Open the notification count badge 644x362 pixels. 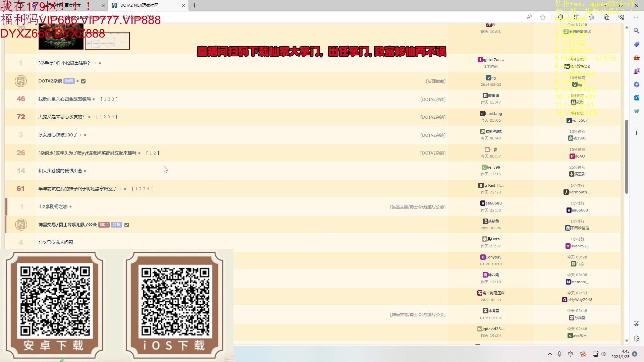click(x=635, y=354)
